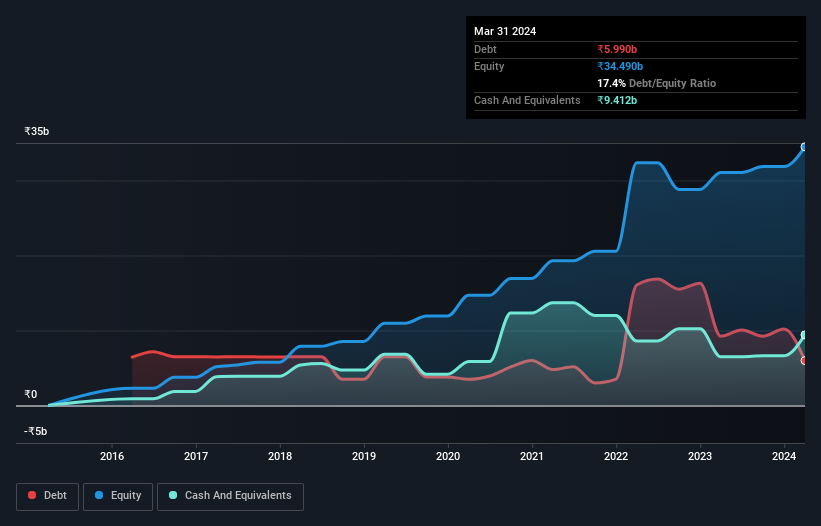This screenshot has width=821, height=526.
Task: Click the 2024 x-axis label
Action: point(784,456)
